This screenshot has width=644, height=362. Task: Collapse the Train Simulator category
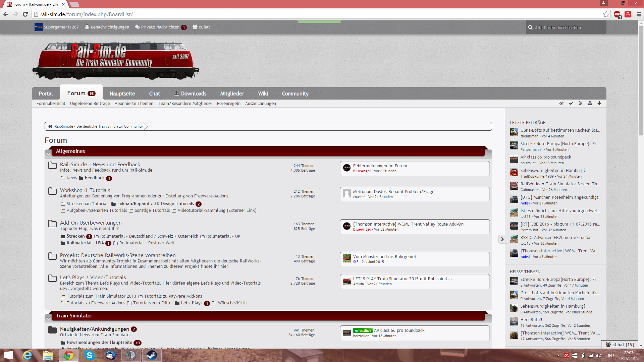[x=48, y=318]
